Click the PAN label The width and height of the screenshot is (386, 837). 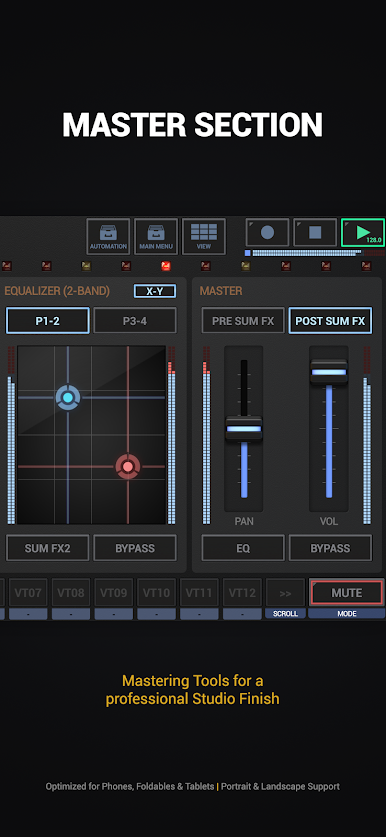pos(244,521)
